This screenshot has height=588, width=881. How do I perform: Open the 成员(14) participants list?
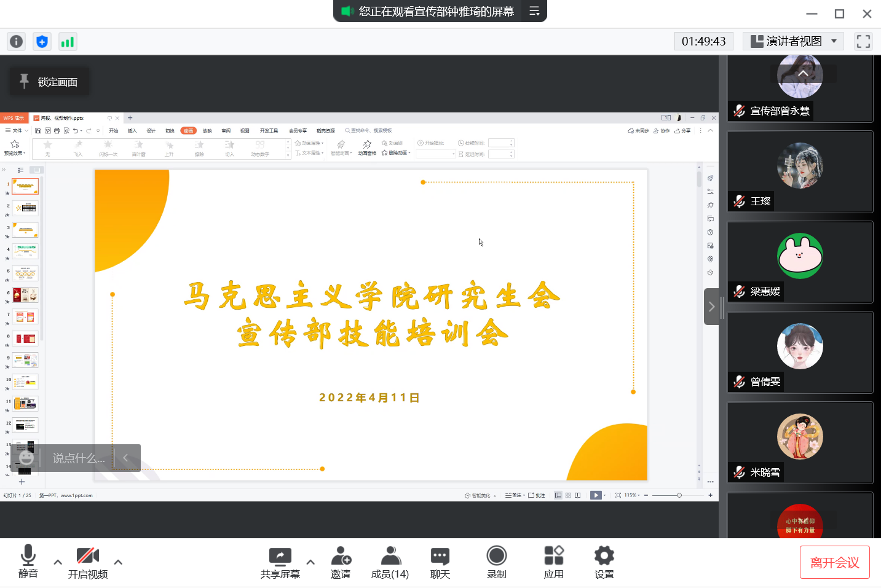click(x=390, y=562)
